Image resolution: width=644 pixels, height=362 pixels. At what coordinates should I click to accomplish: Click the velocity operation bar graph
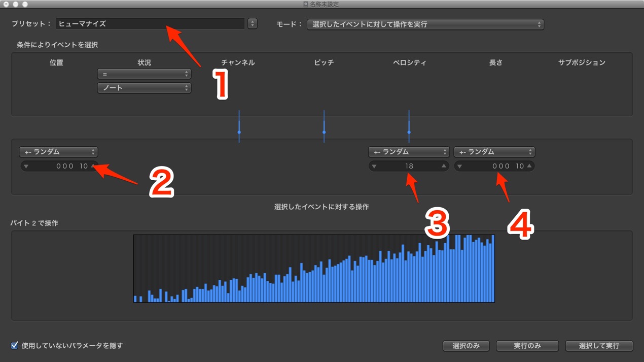point(314,269)
